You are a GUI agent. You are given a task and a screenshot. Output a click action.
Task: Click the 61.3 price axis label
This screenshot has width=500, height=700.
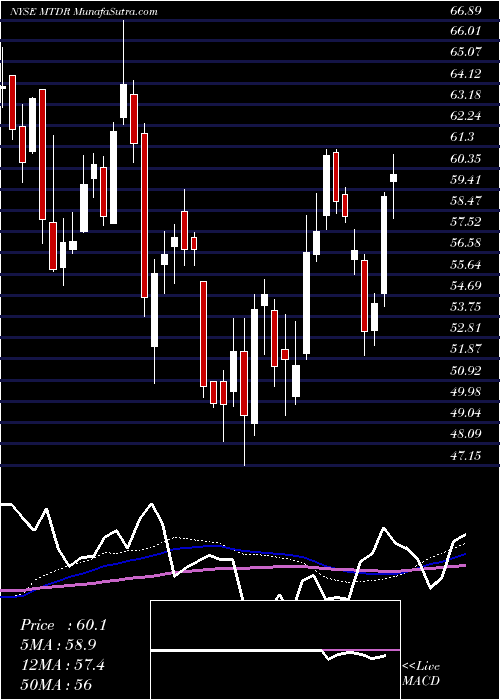point(462,138)
